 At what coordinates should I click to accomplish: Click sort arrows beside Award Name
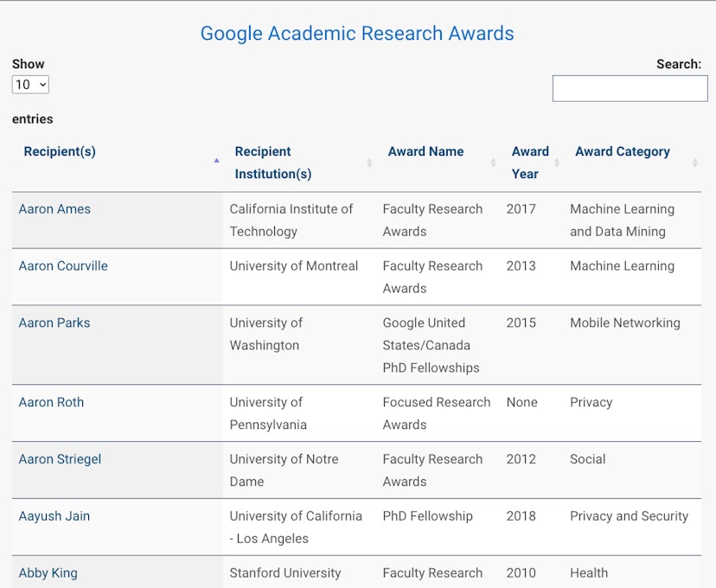[493, 163]
